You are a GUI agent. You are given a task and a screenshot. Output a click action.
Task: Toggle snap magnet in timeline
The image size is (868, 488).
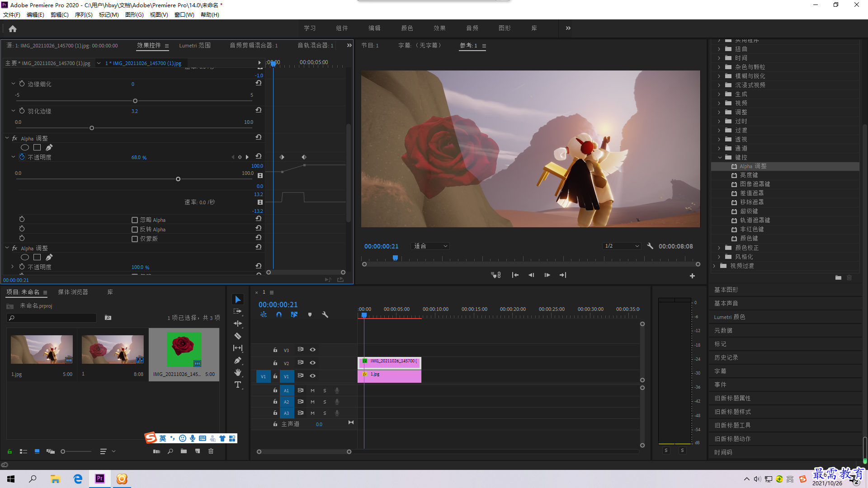[x=279, y=314]
